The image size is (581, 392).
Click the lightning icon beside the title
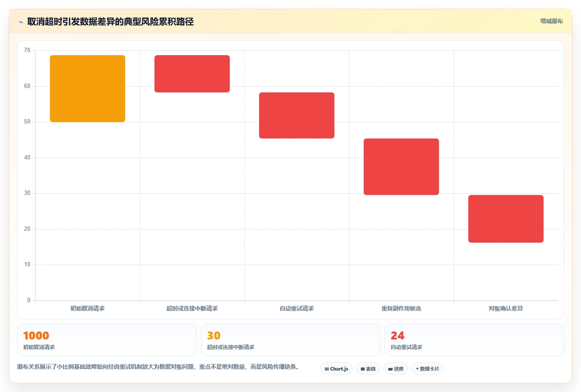coord(21,22)
